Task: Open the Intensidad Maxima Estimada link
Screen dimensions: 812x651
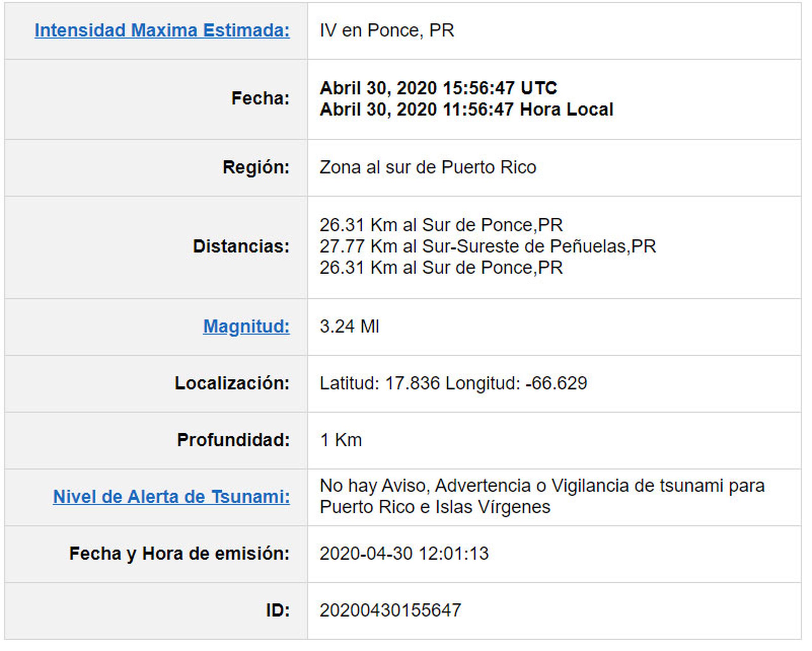Action: tap(162, 30)
